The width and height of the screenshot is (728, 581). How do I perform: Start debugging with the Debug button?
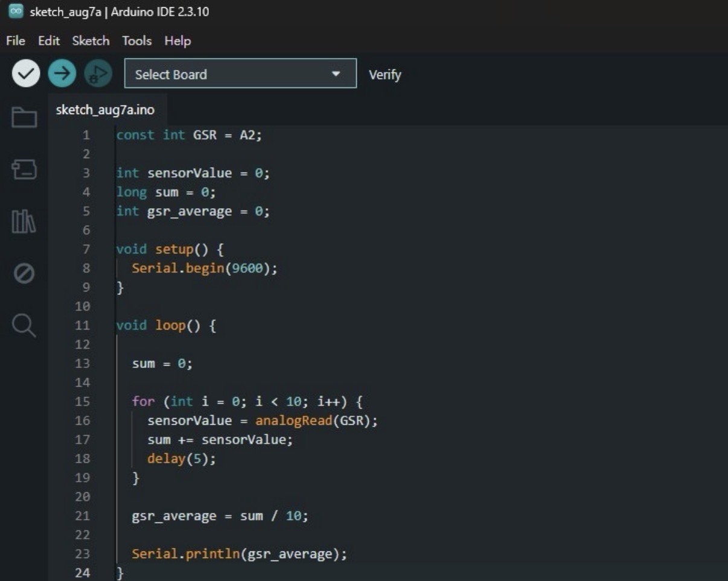pos(98,74)
